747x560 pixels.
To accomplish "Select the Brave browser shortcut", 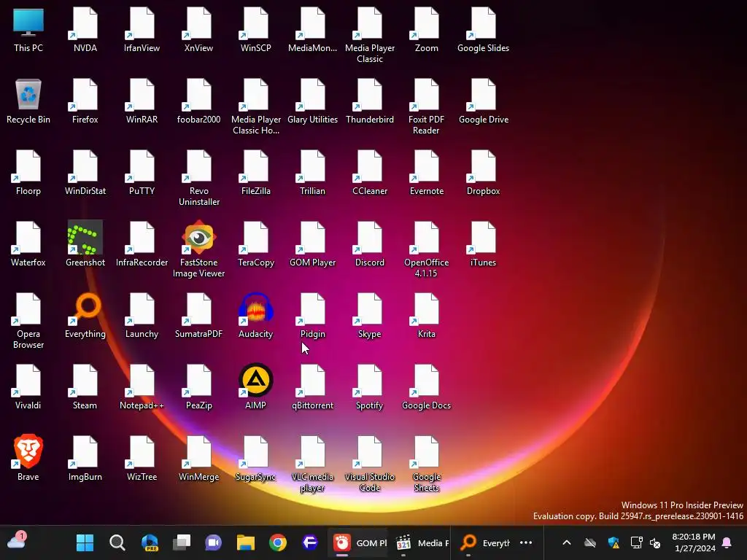I will [x=28, y=458].
